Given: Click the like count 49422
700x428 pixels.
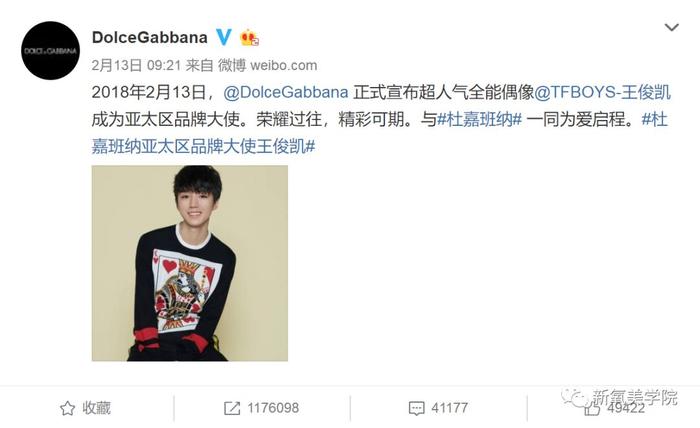Looking at the screenshot, I should tap(626, 408).
